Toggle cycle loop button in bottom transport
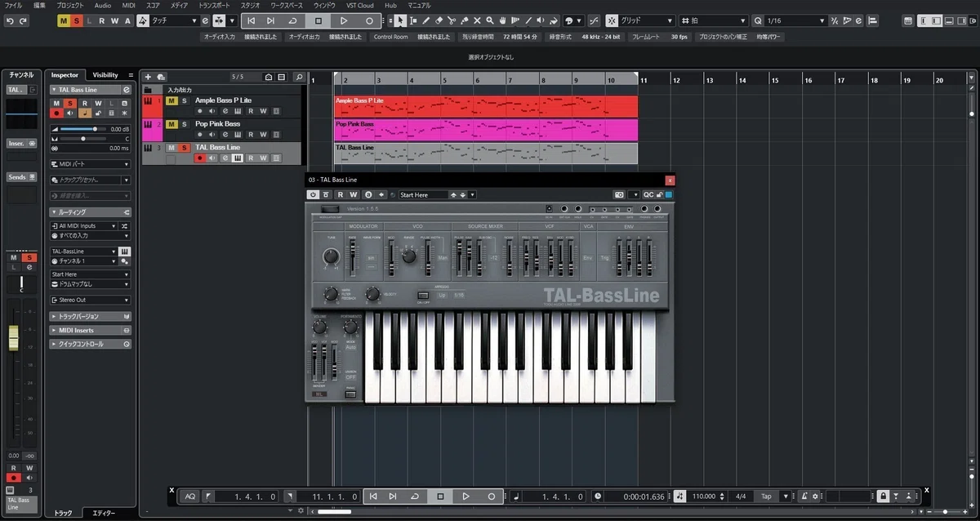This screenshot has height=521, width=980. click(x=415, y=496)
